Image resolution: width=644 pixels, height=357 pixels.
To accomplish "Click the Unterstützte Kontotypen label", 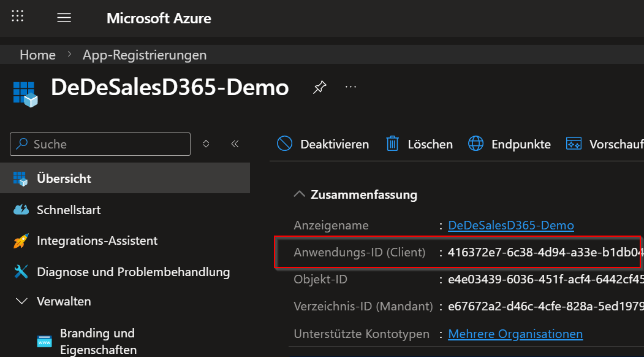I will pyautogui.click(x=362, y=334).
